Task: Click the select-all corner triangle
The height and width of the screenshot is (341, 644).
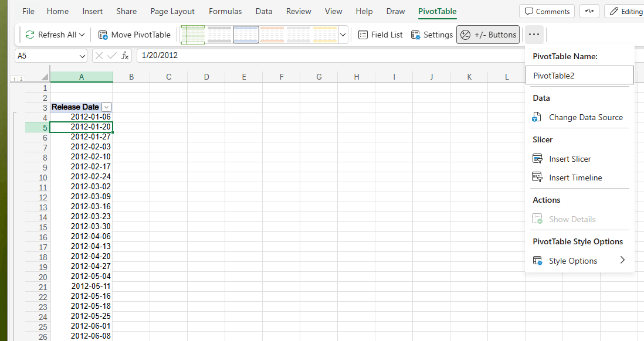Action: [x=45, y=77]
